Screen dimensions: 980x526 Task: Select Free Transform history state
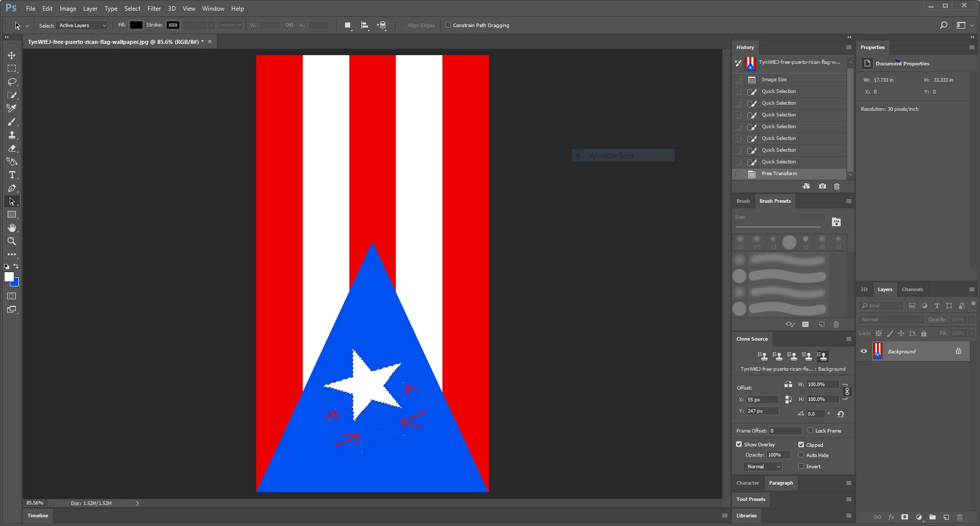pos(789,174)
